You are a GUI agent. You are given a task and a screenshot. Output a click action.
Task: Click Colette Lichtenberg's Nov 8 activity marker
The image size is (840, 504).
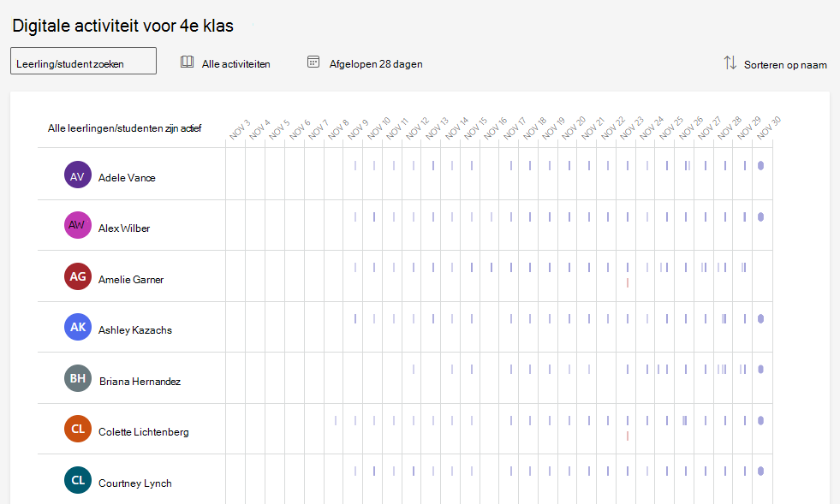[x=336, y=420]
